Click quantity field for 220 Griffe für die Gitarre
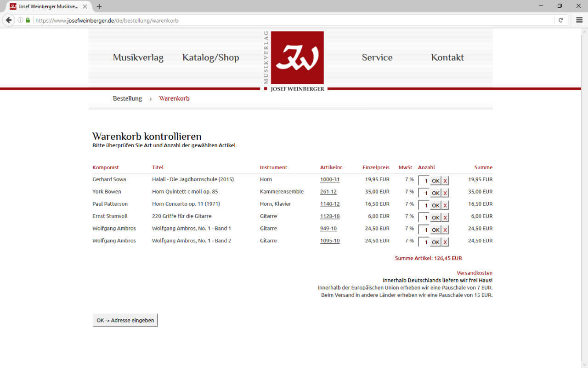Viewport: 588px width, 368px height. coord(424,218)
